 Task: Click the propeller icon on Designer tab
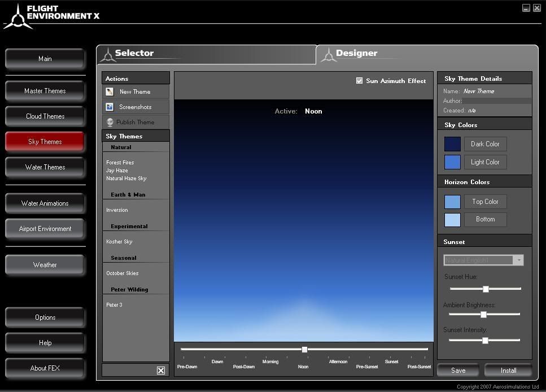coord(328,54)
